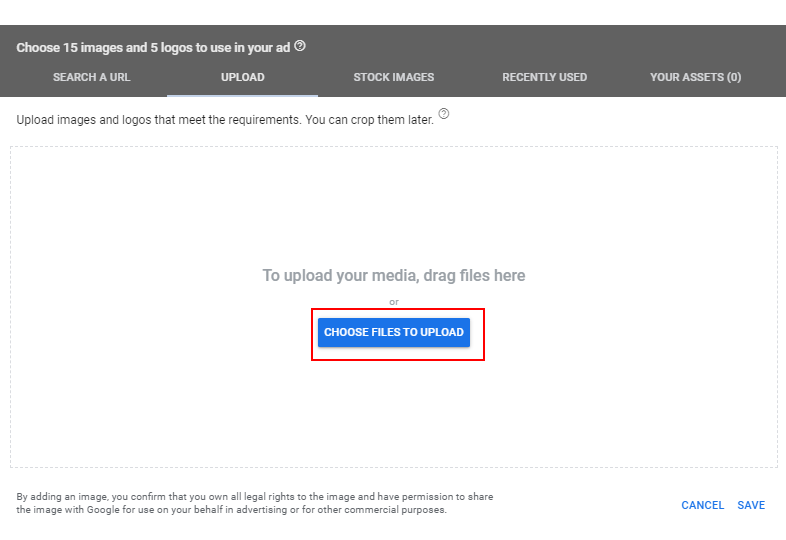The height and width of the screenshot is (540, 786).
Task: Show the Your Assets (0) tab
Action: click(695, 77)
